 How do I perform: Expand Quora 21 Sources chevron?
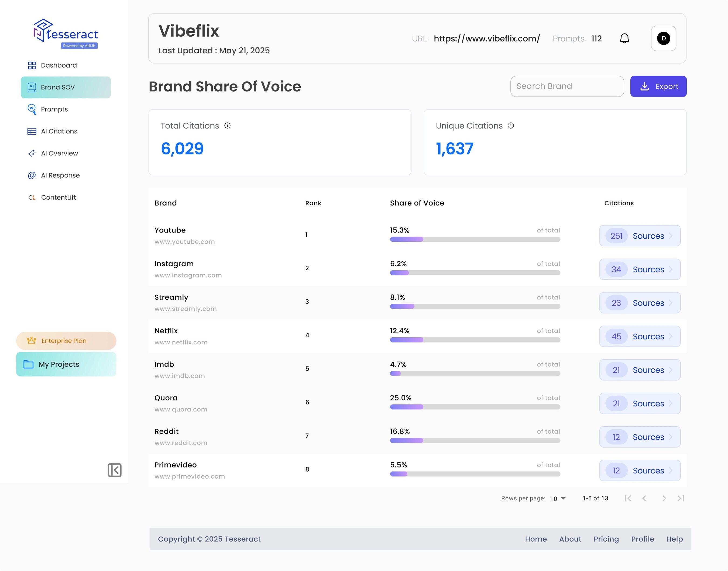(x=671, y=403)
